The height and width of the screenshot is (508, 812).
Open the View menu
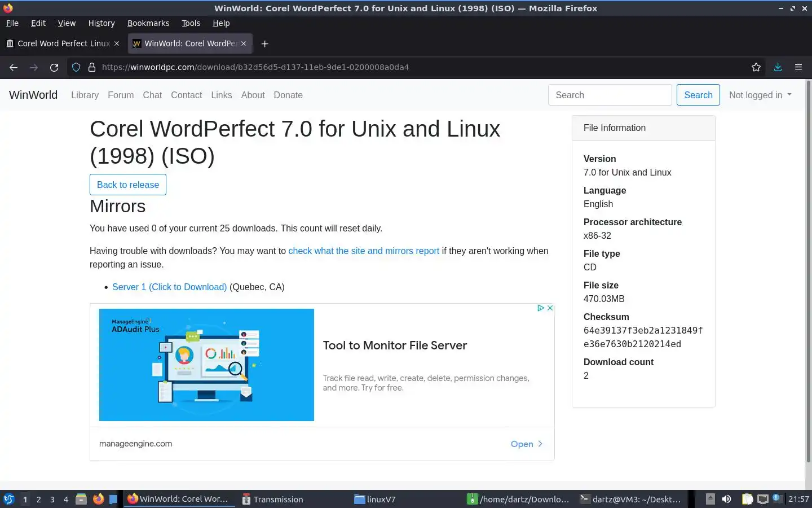67,23
